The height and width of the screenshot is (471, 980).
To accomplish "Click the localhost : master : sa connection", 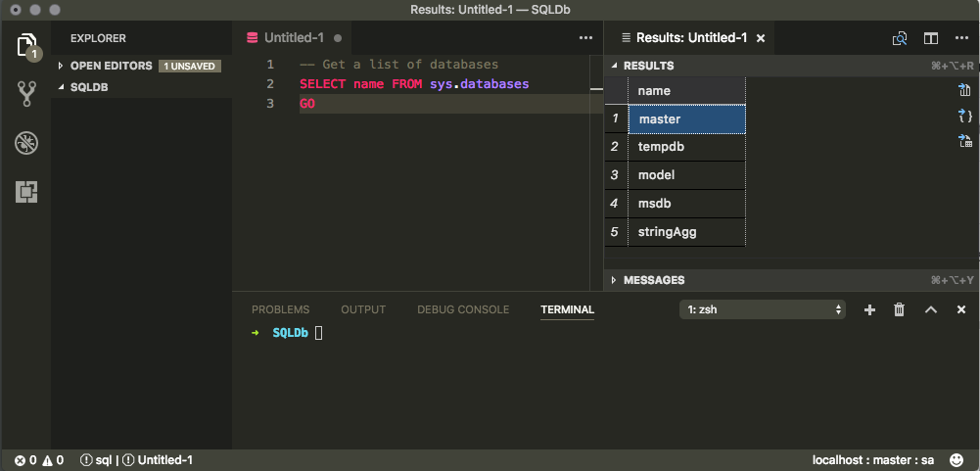I will pyautogui.click(x=873, y=459).
